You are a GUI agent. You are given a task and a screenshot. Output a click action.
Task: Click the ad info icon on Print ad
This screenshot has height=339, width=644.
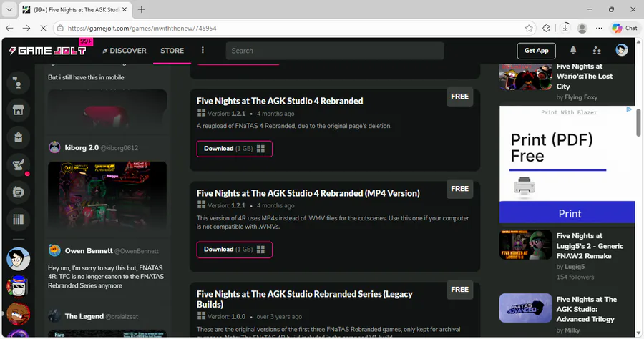tap(629, 109)
